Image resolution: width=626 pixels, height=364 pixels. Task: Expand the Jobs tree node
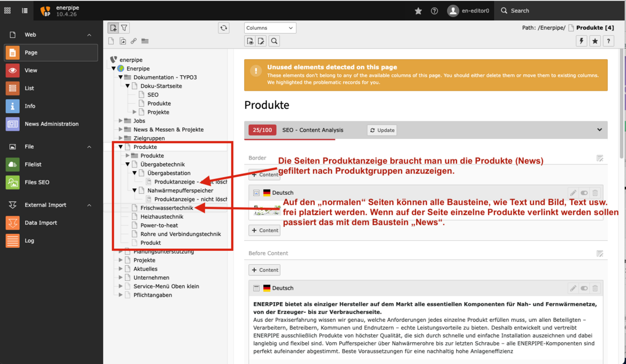click(x=121, y=121)
